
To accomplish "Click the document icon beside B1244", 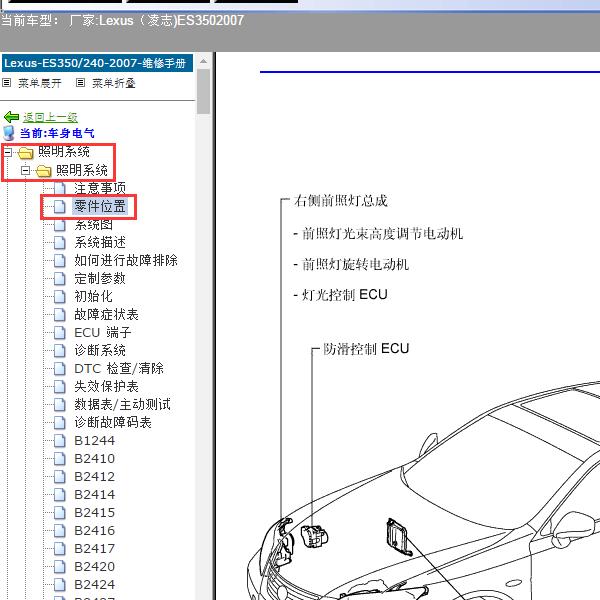I will [x=60, y=440].
